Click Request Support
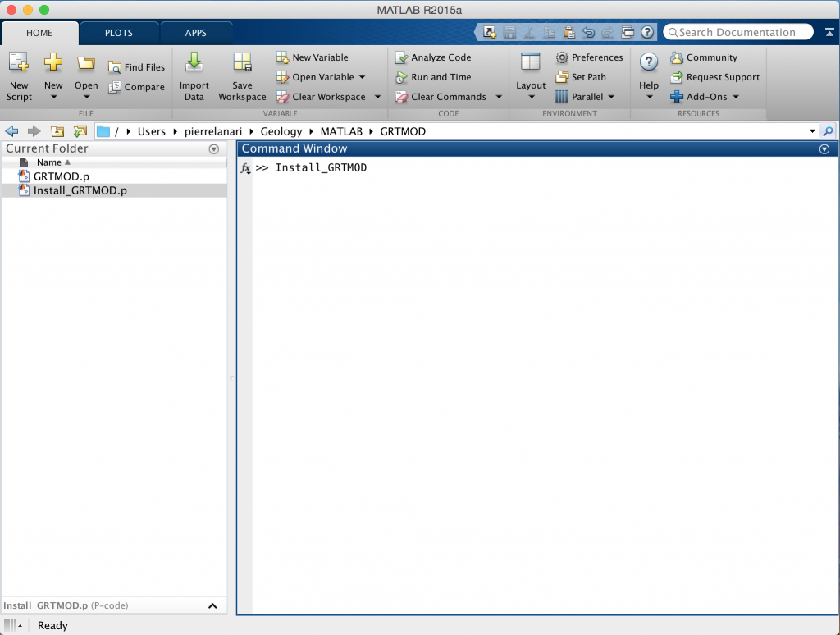Image resolution: width=840 pixels, height=635 pixels. [x=714, y=77]
